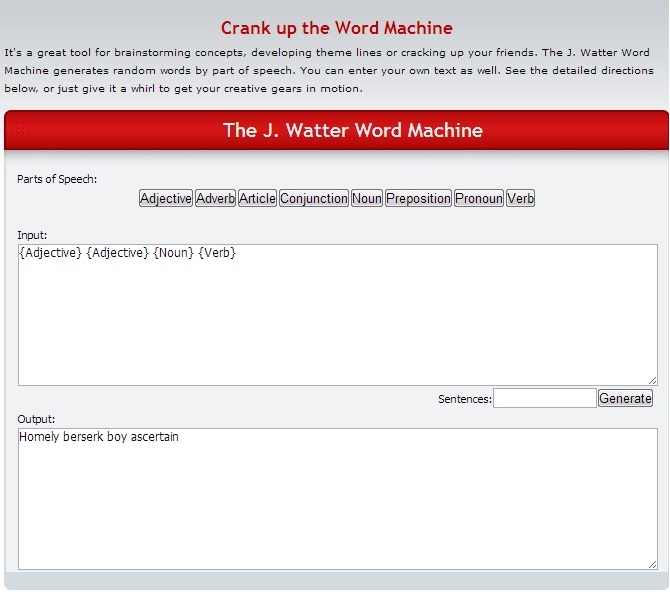Viewport: 670px width, 592px height.
Task: Click the 'Input:' label
Action: tap(32, 235)
